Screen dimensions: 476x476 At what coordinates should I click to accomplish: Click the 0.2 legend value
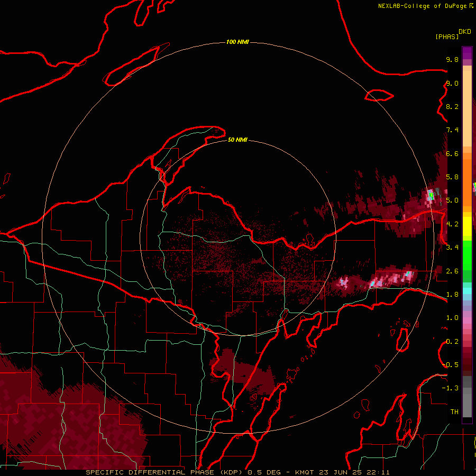tap(452, 342)
